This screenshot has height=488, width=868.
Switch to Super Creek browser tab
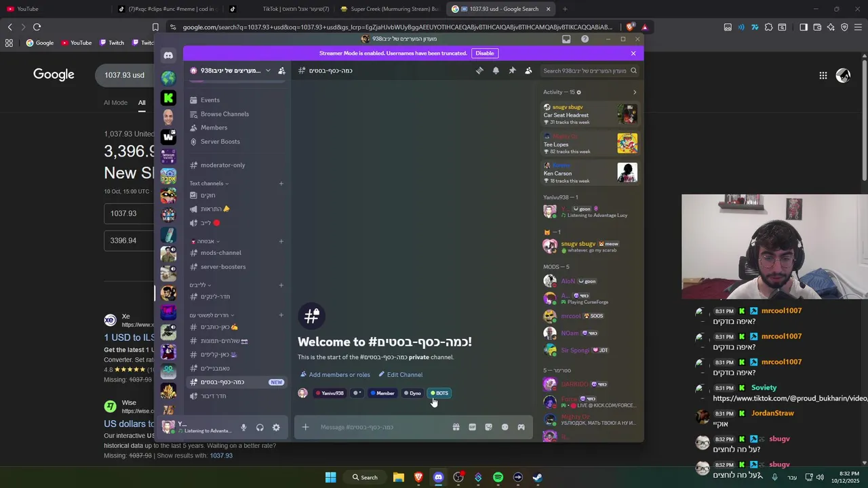tap(390, 9)
